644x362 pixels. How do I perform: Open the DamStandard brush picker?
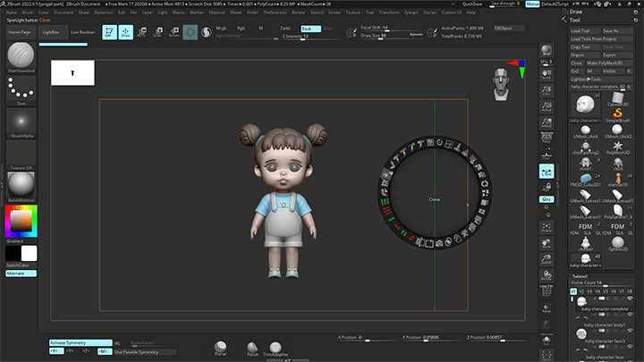[x=21, y=57]
